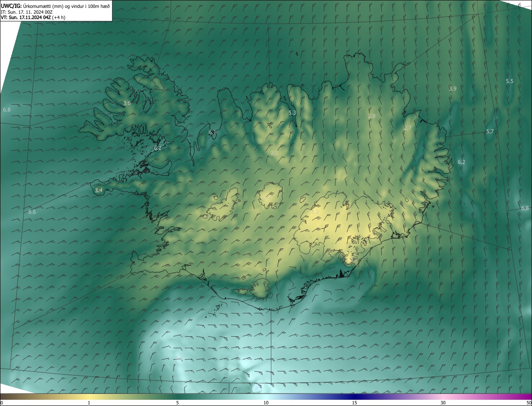Select the 'IT: Sun. 17. 11. 2024 00Z' line
The width and height of the screenshot is (532, 406).
27,12
